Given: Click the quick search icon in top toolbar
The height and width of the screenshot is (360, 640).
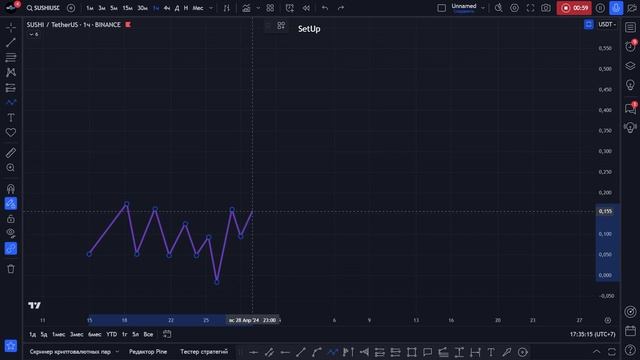Looking at the screenshot, I should pos(498,8).
